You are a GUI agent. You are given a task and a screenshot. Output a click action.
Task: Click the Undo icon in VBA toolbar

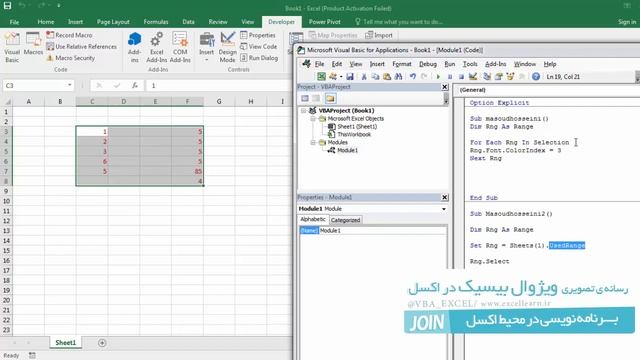click(413, 76)
